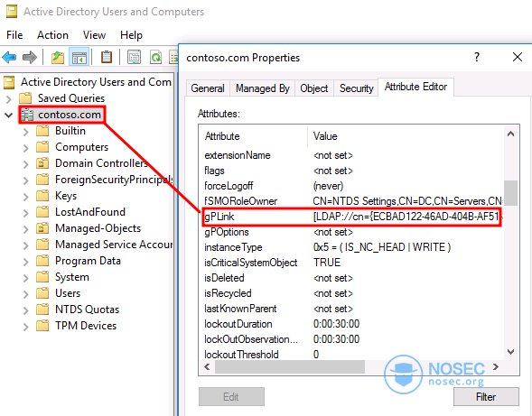
Task: Click the contoso.com domain icon
Action: click(27, 115)
